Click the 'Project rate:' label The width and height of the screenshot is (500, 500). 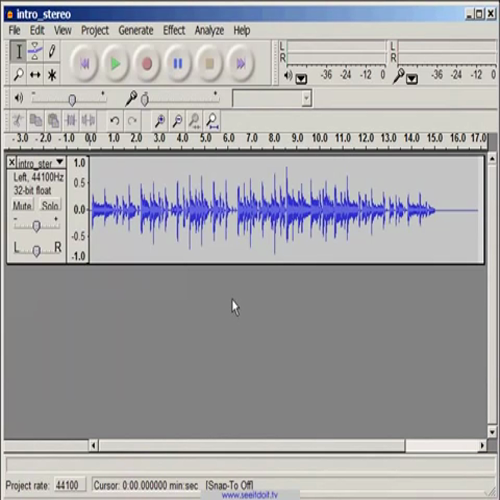(27, 485)
